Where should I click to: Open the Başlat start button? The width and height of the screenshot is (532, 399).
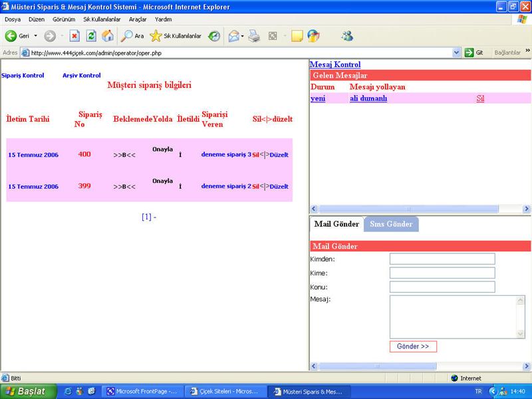[x=28, y=391]
